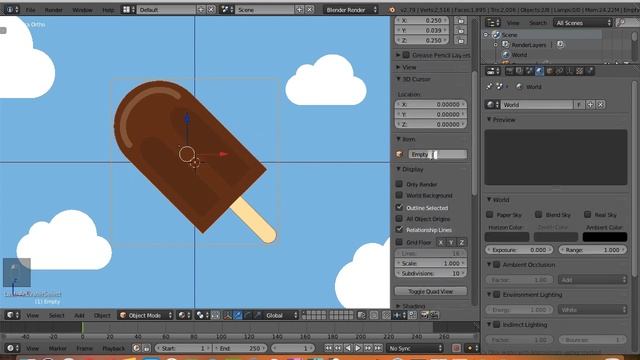Open the Object properties tab
The height and width of the screenshot is (360, 640).
tap(549, 71)
